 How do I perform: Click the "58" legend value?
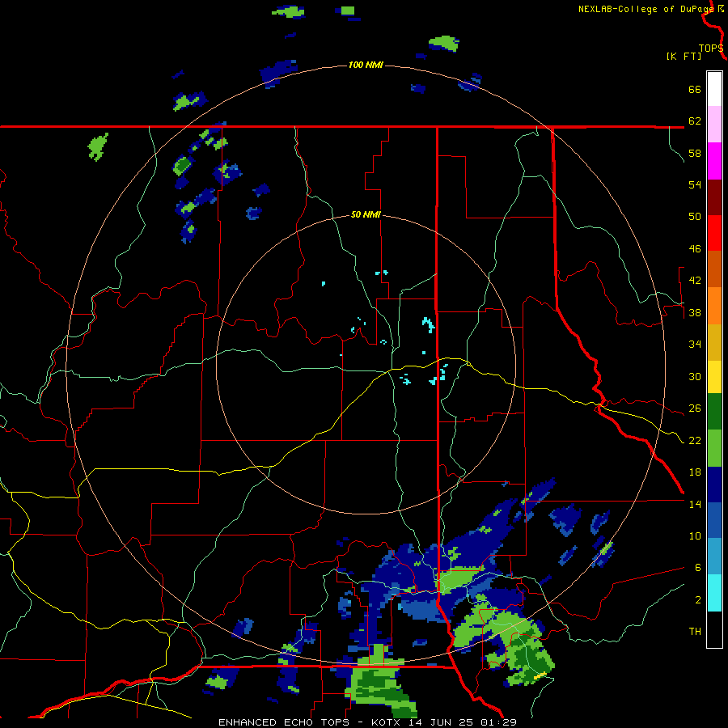coord(695,153)
